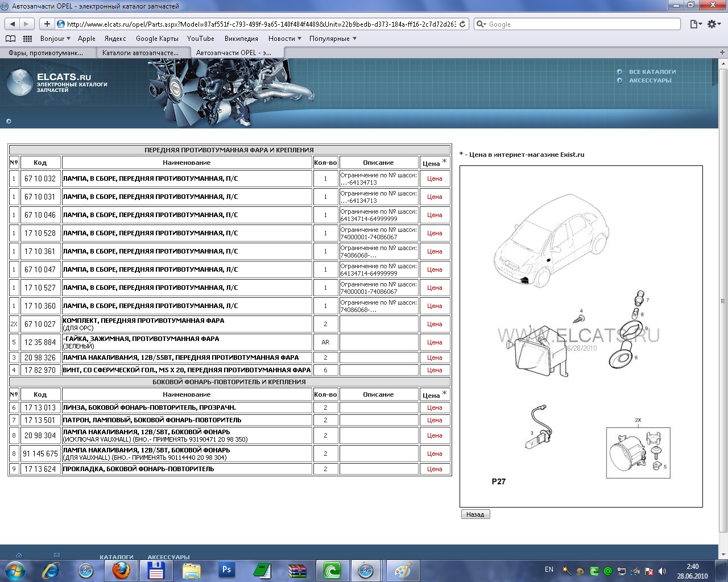The width and height of the screenshot is (728, 582).
Task: Open the green notebook app in taskbar
Action: 262,570
